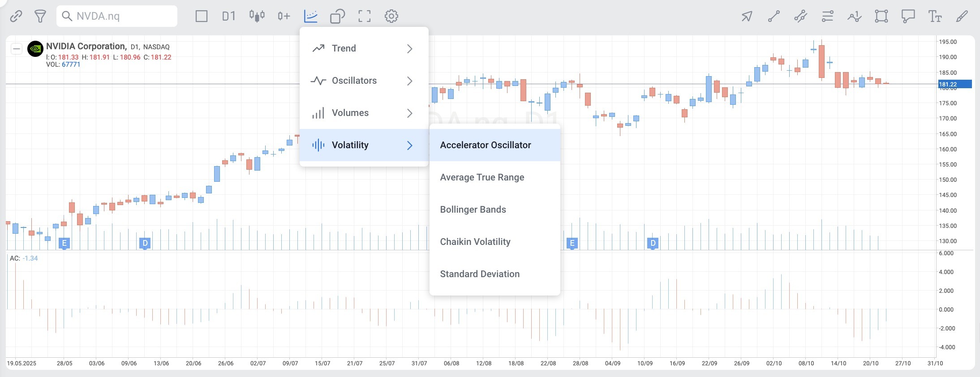
Task: Select the comment callout tool
Action: (908, 17)
